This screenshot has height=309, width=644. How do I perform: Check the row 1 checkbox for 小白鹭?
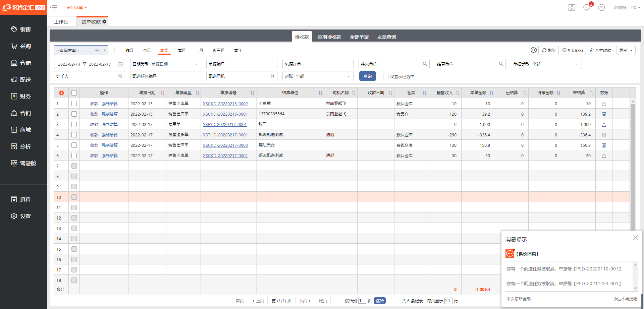pos(74,104)
